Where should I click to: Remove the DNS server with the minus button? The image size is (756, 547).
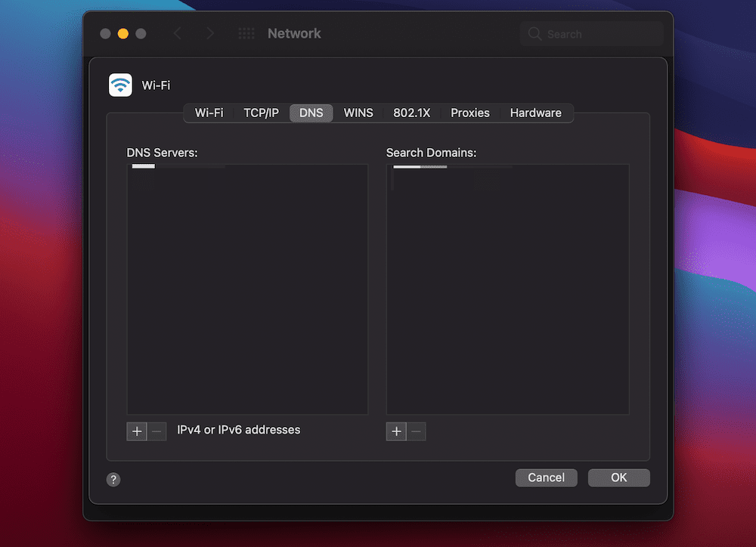click(156, 431)
